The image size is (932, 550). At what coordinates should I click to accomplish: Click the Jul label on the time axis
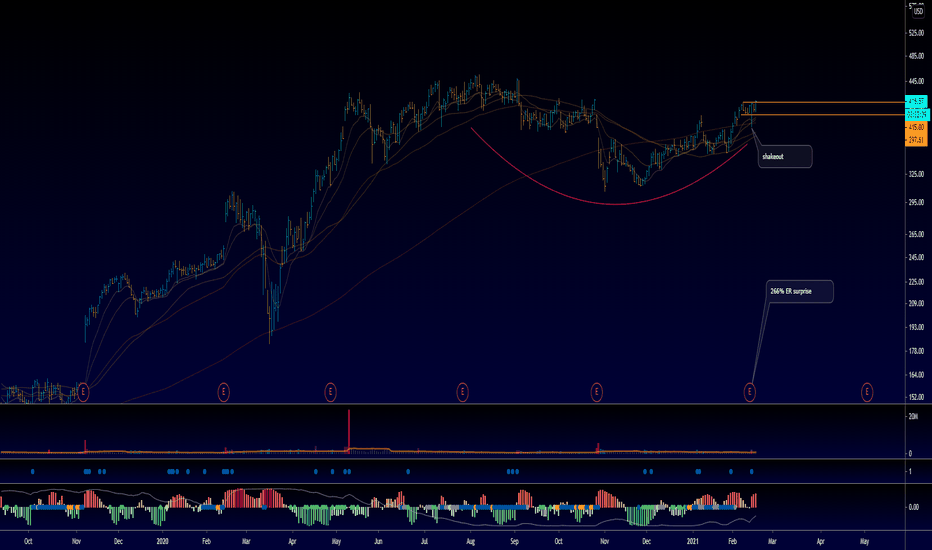pos(424,541)
